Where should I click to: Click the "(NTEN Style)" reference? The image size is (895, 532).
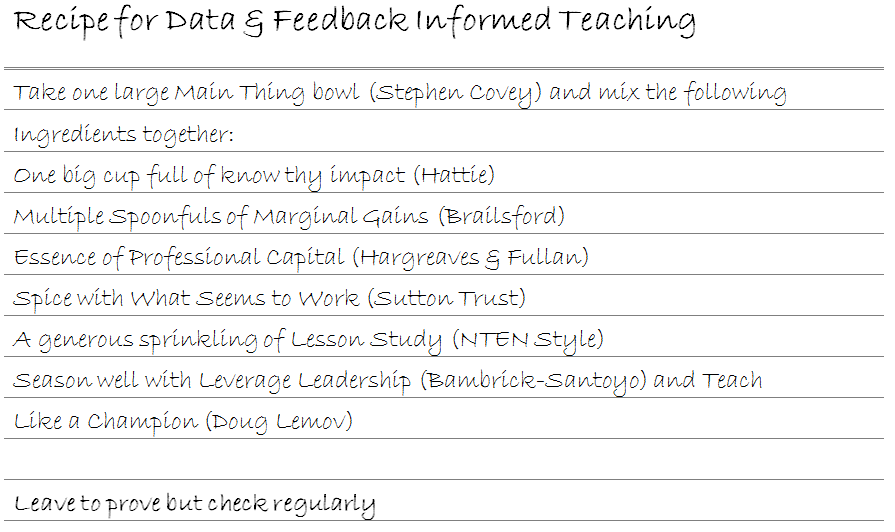point(528,340)
